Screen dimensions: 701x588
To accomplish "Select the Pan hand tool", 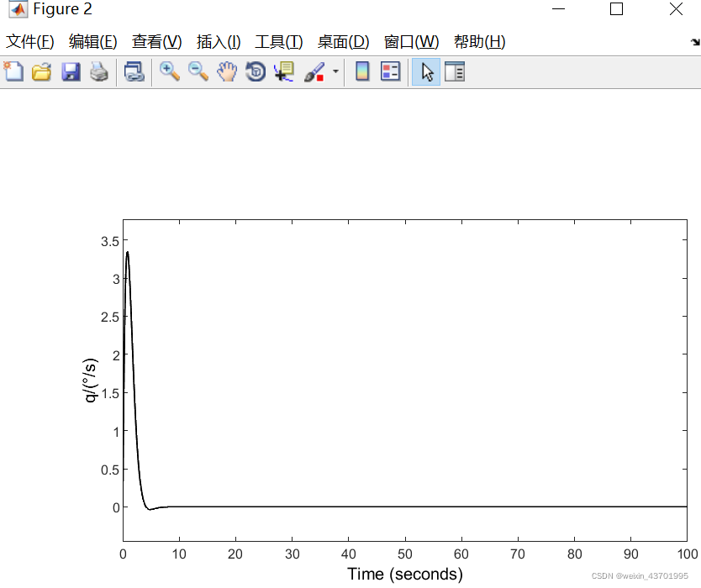I will coord(227,71).
